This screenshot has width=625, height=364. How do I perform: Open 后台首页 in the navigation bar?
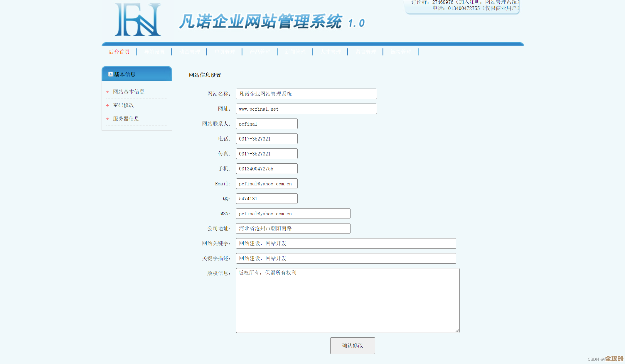click(x=119, y=52)
